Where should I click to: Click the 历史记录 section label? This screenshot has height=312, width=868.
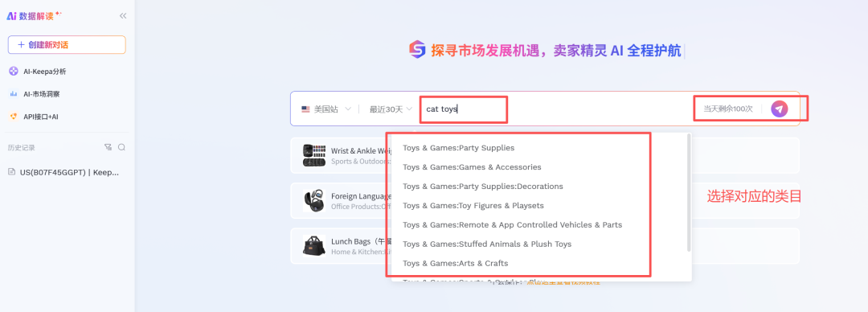(22, 147)
